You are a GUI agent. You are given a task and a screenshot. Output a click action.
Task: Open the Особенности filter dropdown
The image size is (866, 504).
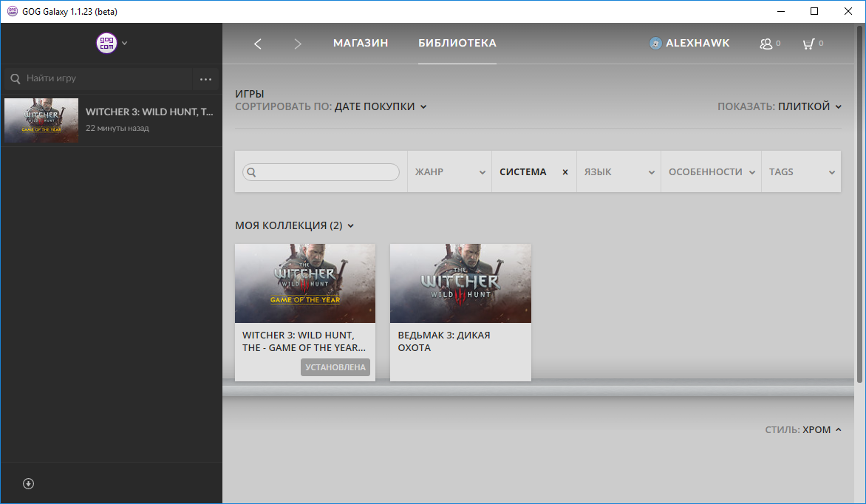711,172
